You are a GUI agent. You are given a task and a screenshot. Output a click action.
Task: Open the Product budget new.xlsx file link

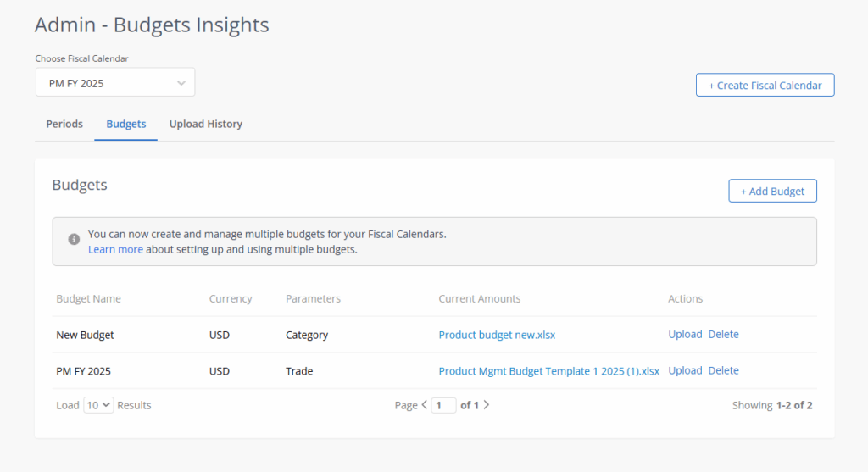pyautogui.click(x=497, y=335)
